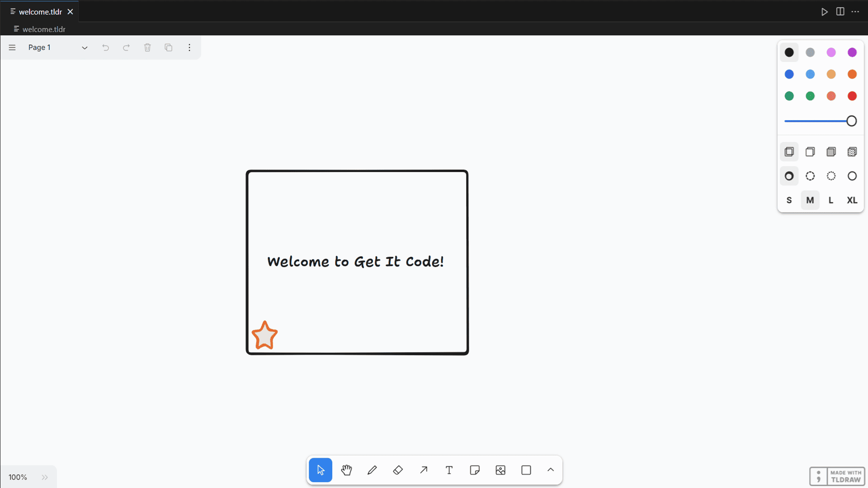This screenshot has height=488, width=868.
Task: Activate the hand pan tool
Action: 346,470
